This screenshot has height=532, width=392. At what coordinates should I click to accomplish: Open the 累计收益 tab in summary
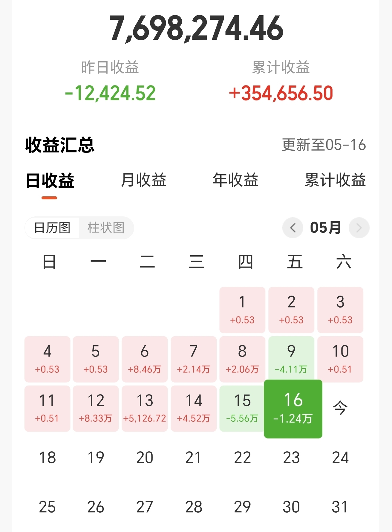(335, 180)
